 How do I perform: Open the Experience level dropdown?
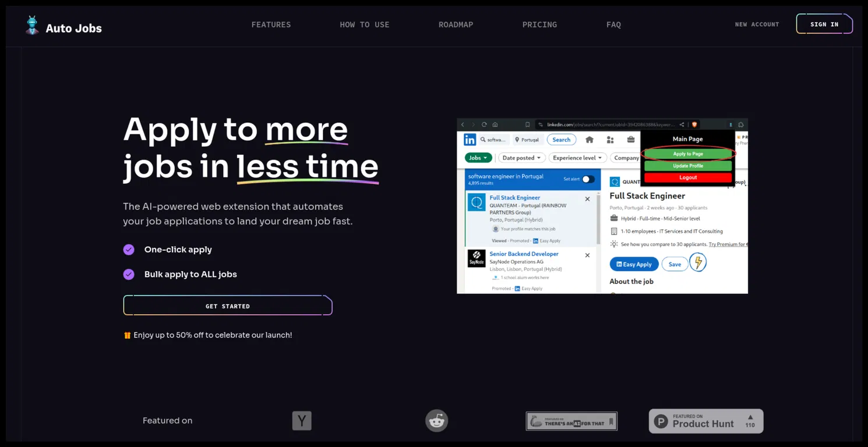[x=577, y=158]
